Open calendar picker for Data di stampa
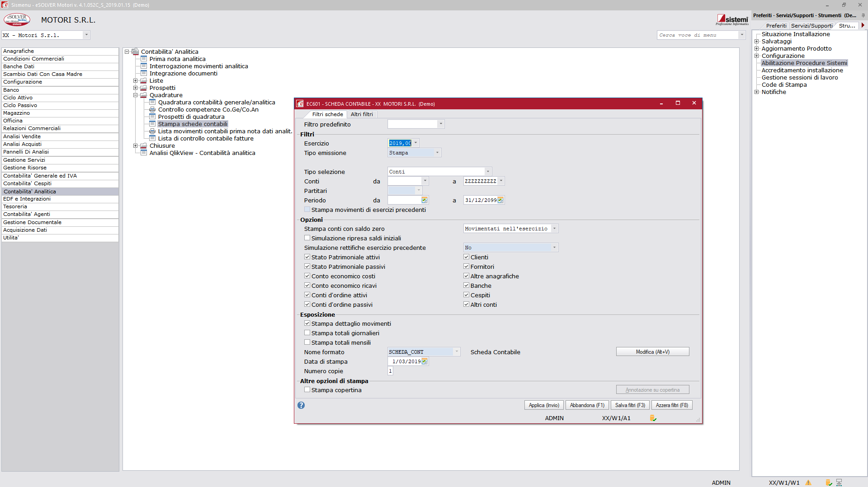868x487 pixels. pyautogui.click(x=425, y=361)
